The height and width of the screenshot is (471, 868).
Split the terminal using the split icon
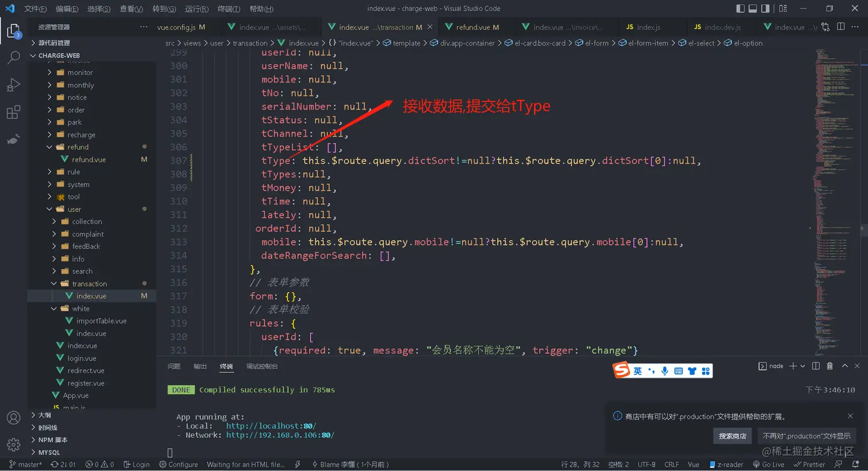tap(815, 365)
